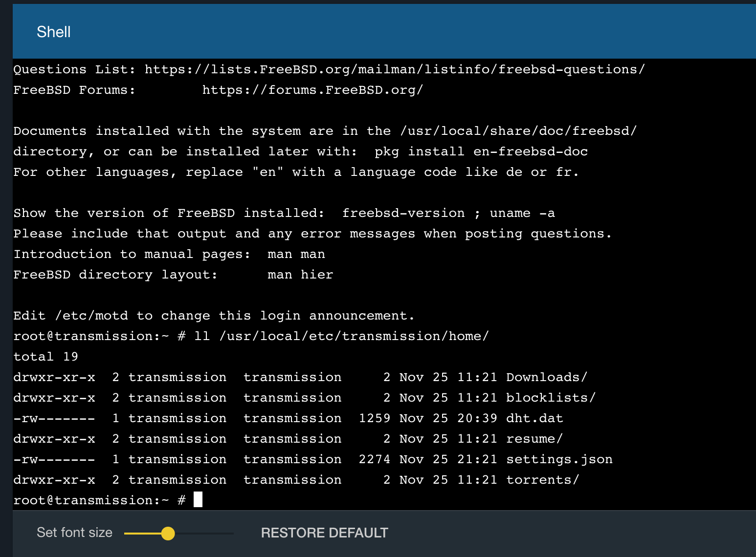Click the forums.FreeBSD.org URL
This screenshot has width=756, height=557.
pos(313,90)
